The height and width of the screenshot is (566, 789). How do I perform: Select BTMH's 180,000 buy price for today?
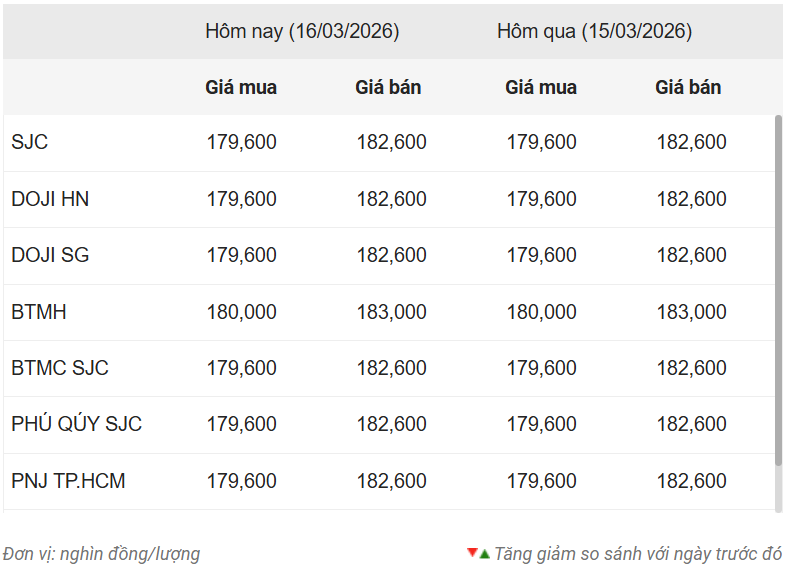coord(242,312)
